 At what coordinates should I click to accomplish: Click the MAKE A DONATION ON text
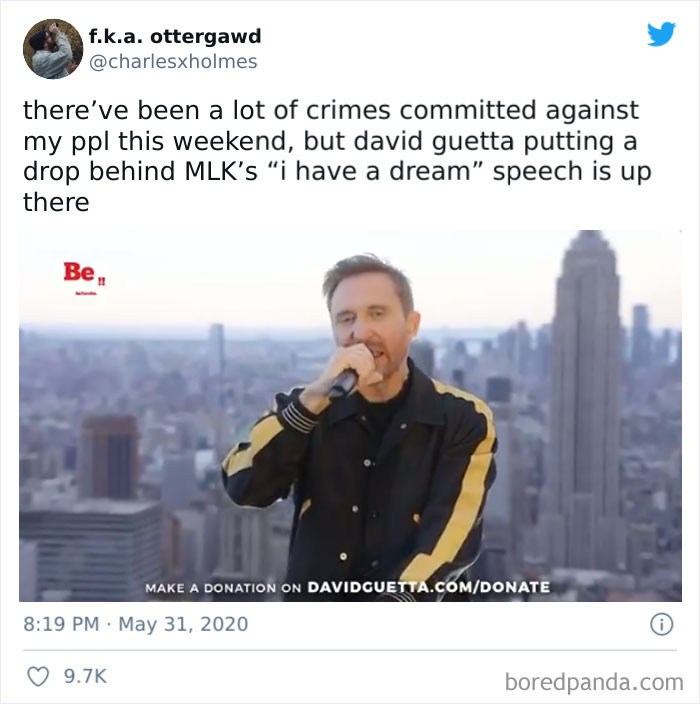pyautogui.click(x=223, y=588)
